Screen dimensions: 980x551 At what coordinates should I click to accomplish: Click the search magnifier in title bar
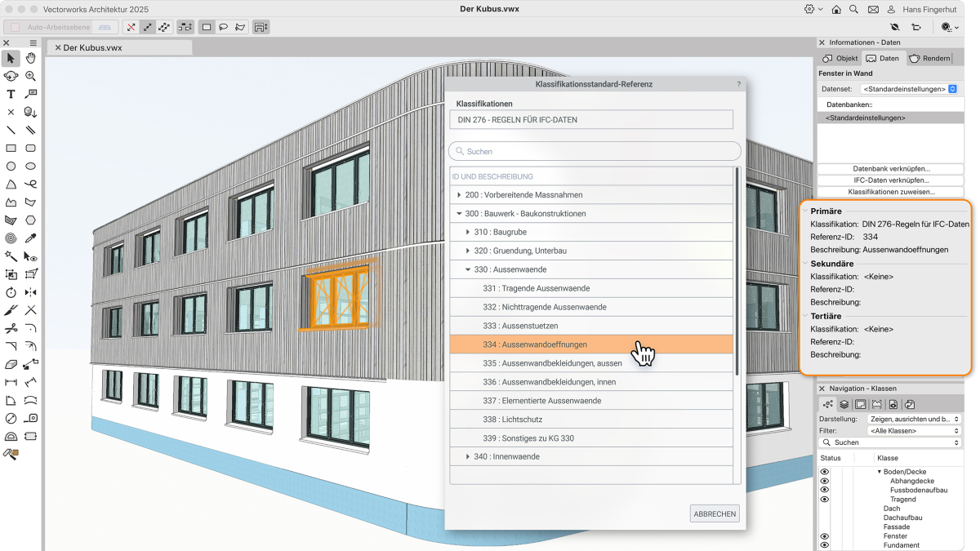tap(854, 9)
